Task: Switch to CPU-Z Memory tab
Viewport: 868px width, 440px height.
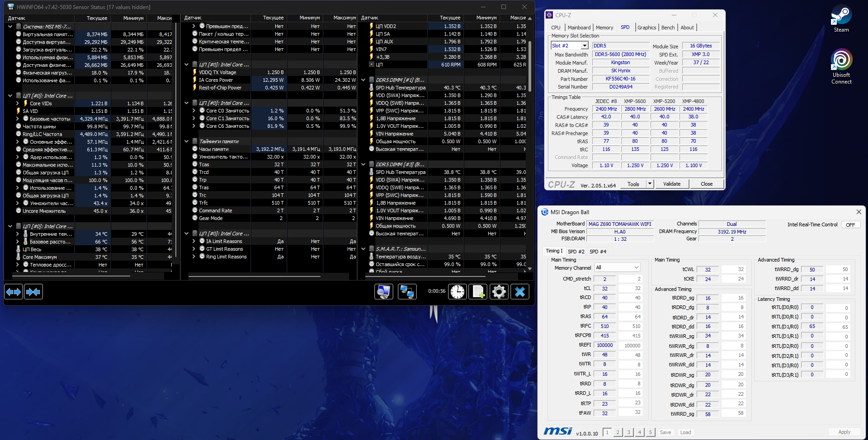Action: pyautogui.click(x=604, y=28)
